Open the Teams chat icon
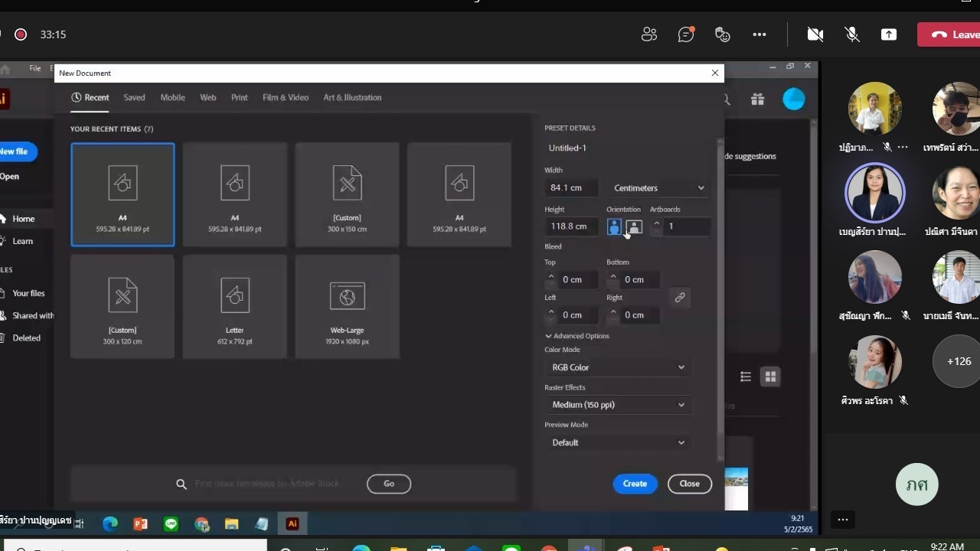 tap(686, 34)
